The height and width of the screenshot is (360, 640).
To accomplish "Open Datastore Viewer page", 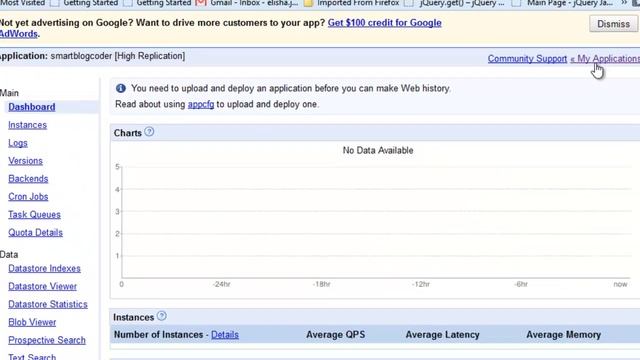I will tap(42, 287).
